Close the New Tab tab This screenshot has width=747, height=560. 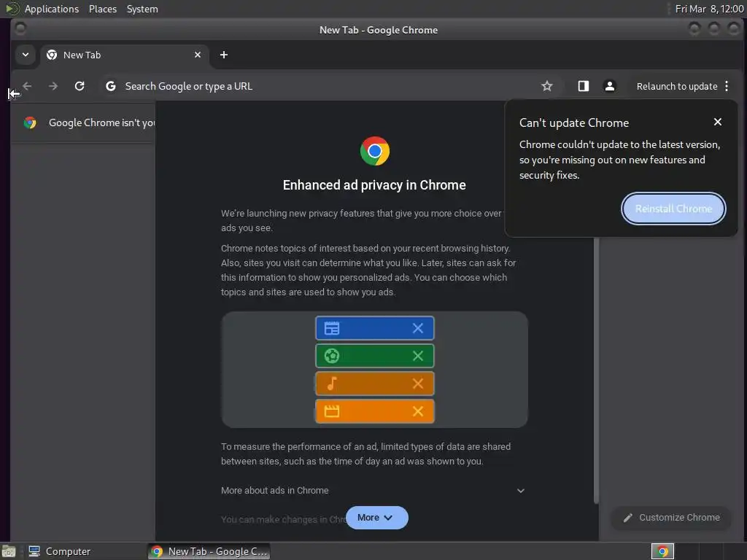pos(198,55)
